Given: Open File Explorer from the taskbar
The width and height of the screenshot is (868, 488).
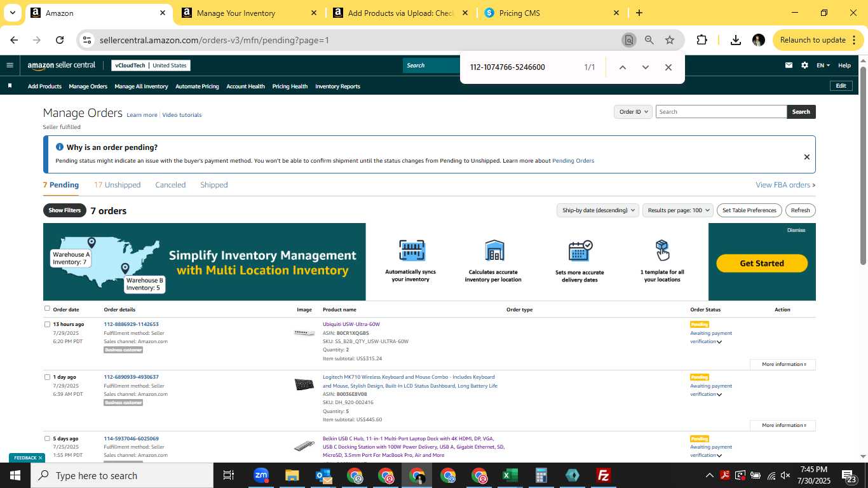Looking at the screenshot, I should pos(292,475).
